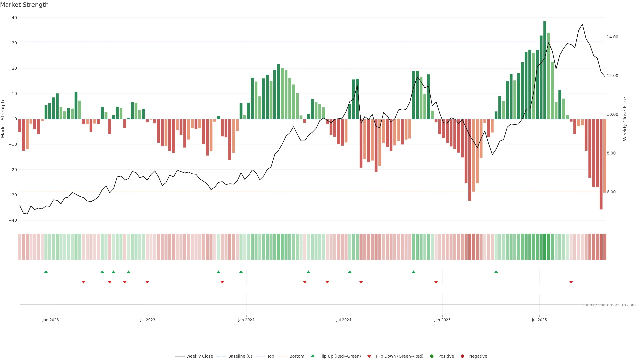644x362 pixels.
Task: Click the sharemaestro.com source text
Action: click(x=609, y=305)
